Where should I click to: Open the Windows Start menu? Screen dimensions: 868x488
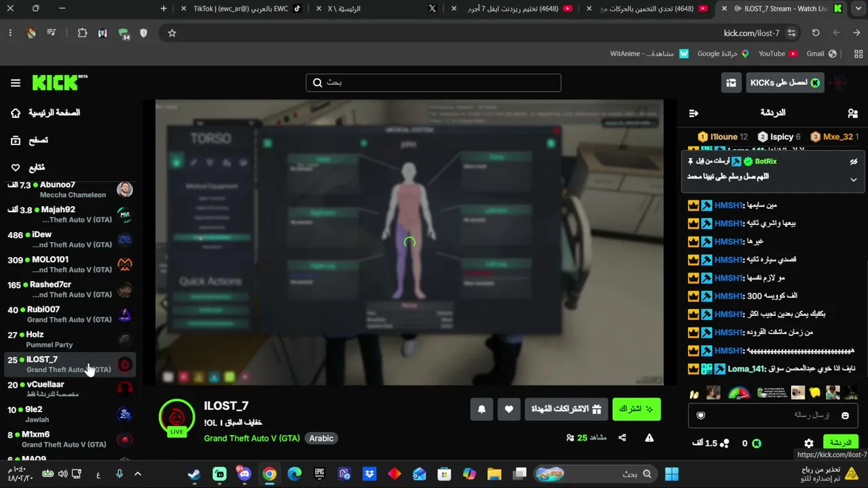672,474
